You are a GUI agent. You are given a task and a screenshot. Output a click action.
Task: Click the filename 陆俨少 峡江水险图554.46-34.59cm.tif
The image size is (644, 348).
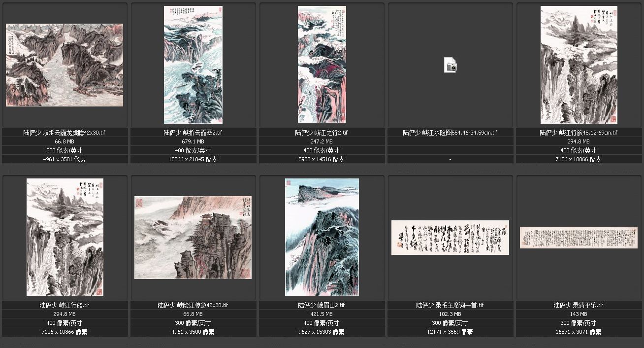pyautogui.click(x=450, y=133)
